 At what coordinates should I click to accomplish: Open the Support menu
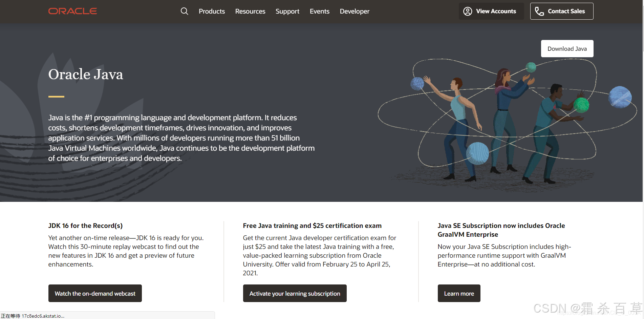coord(287,11)
